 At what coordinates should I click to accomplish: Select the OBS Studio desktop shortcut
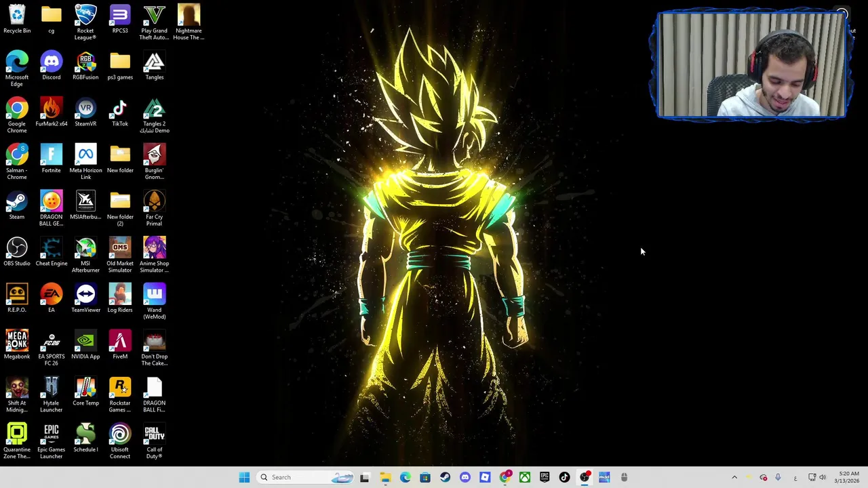click(x=17, y=251)
